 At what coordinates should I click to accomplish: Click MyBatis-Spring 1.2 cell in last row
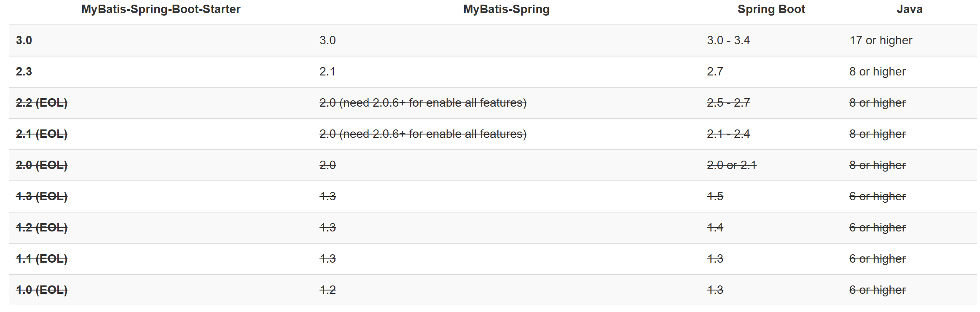click(328, 290)
